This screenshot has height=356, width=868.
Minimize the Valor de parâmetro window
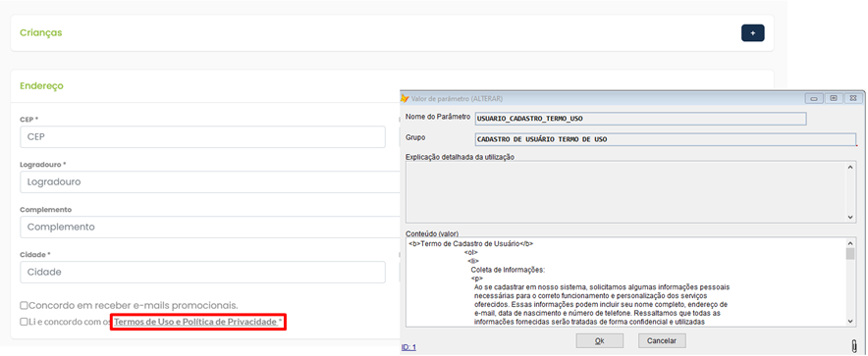[814, 98]
